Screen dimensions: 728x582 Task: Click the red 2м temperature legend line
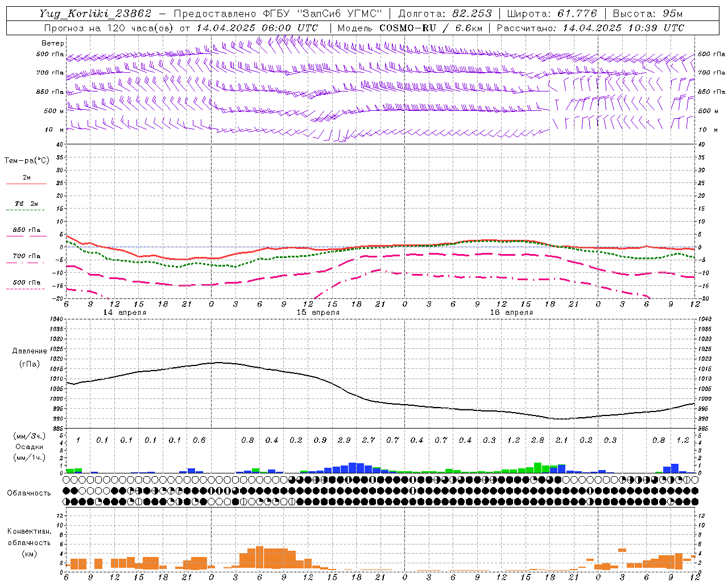click(x=26, y=184)
